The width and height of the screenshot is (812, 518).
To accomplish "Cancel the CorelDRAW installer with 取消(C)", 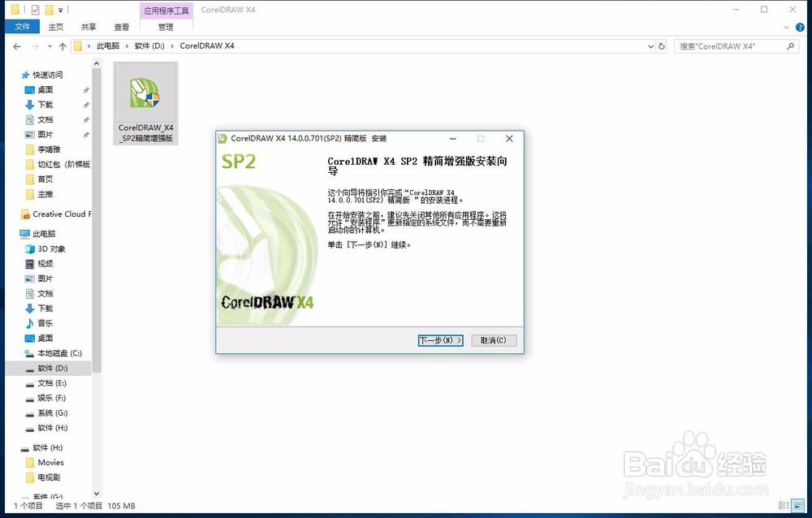I will 494,340.
